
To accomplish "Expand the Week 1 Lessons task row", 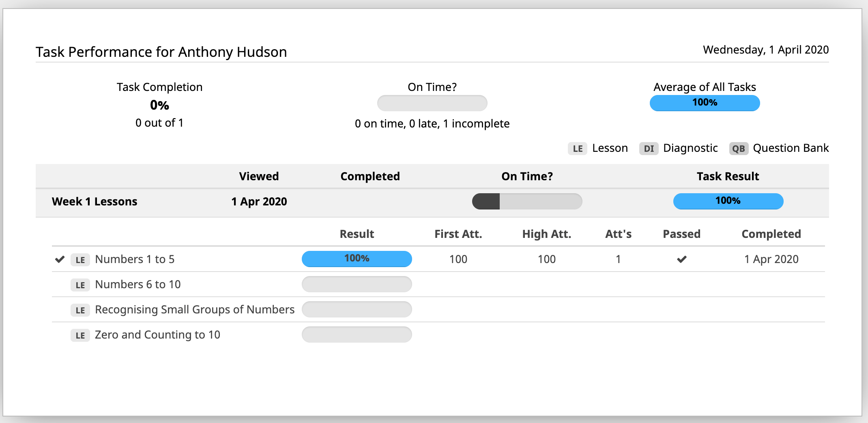I will tap(95, 202).
